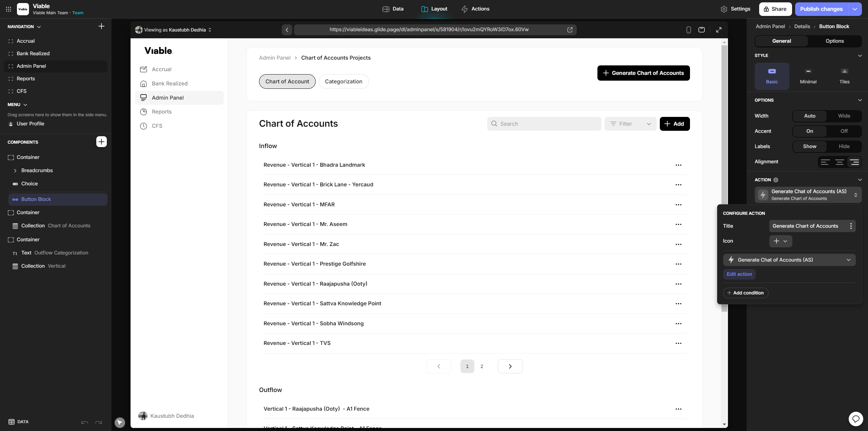Select Tiles button style
The width and height of the screenshot is (868, 431).
[x=844, y=76]
